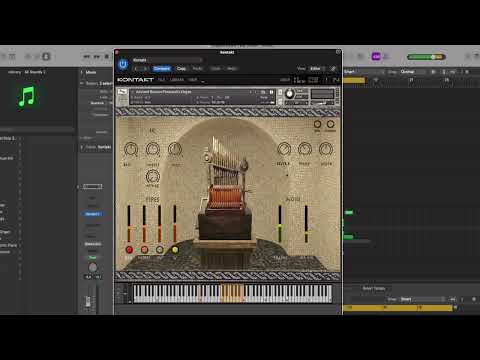480x360 pixels.
Task: Click the purple icon in Logic toolbar
Action: click(x=376, y=56)
